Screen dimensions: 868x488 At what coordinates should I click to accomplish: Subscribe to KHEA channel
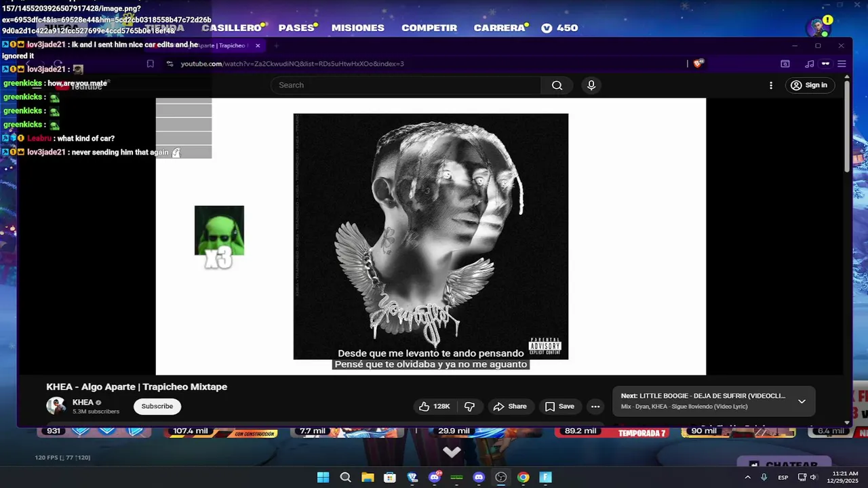point(157,407)
